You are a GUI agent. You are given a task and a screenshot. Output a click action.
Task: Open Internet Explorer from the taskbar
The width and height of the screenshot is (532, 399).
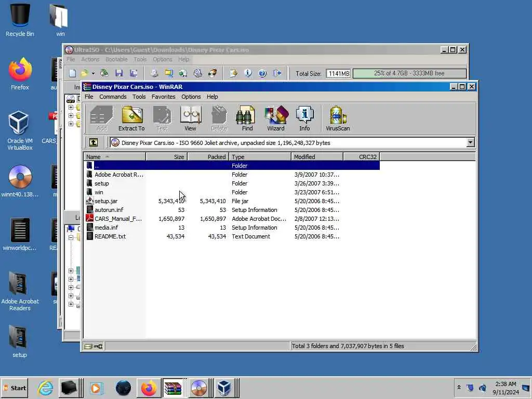point(45,388)
